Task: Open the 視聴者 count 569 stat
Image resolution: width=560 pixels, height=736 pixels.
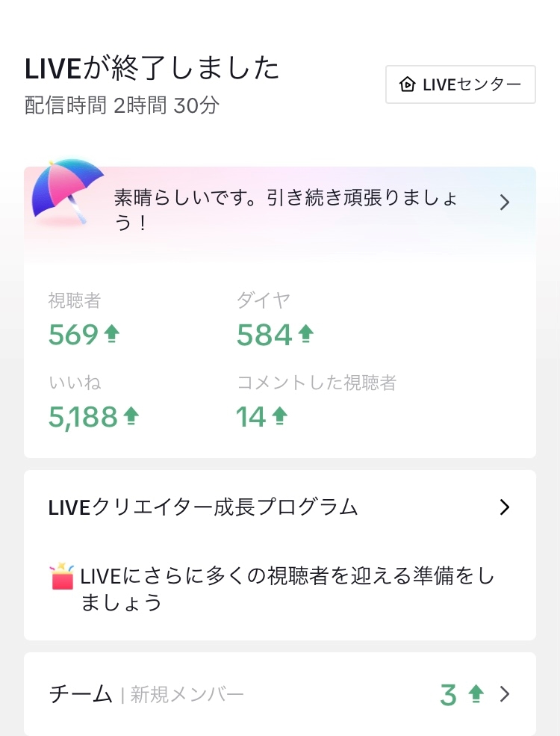Action: pos(73,335)
